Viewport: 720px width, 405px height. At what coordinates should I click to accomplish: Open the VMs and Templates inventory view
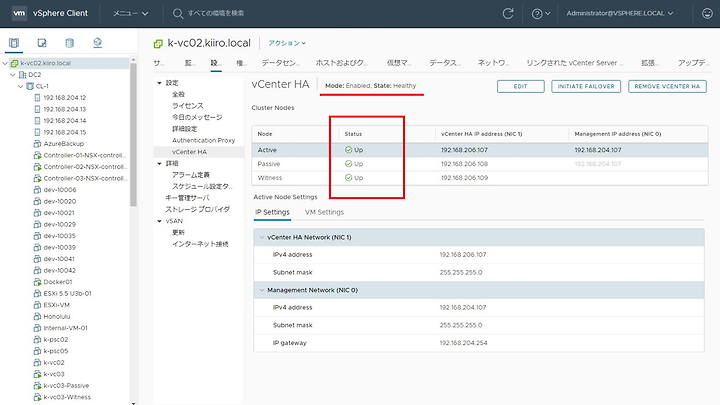point(42,43)
